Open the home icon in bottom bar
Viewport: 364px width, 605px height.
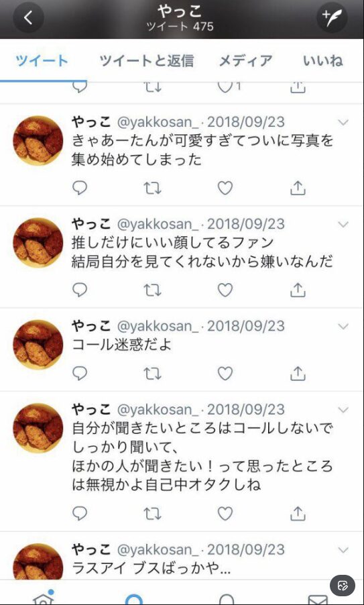(x=43, y=598)
